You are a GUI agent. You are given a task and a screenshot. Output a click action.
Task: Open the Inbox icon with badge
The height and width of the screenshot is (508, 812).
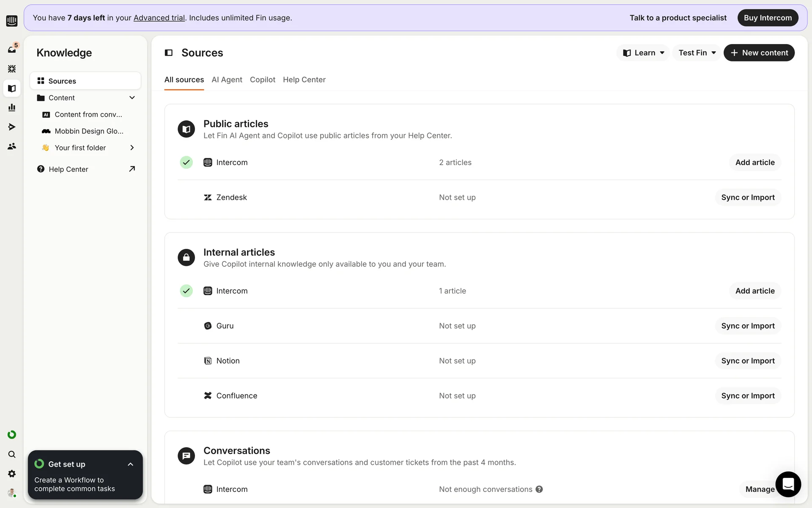coord(12,49)
